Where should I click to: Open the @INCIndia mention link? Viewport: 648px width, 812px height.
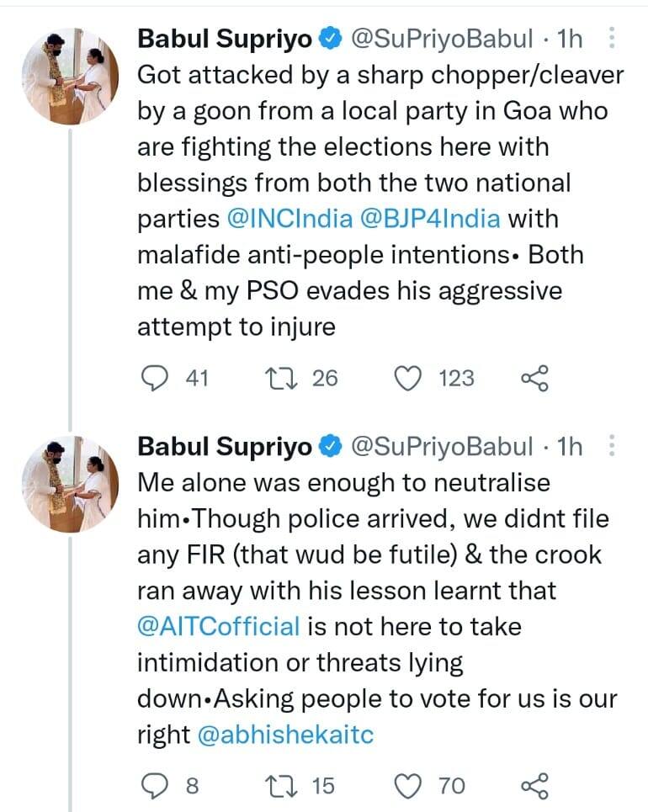(x=290, y=219)
